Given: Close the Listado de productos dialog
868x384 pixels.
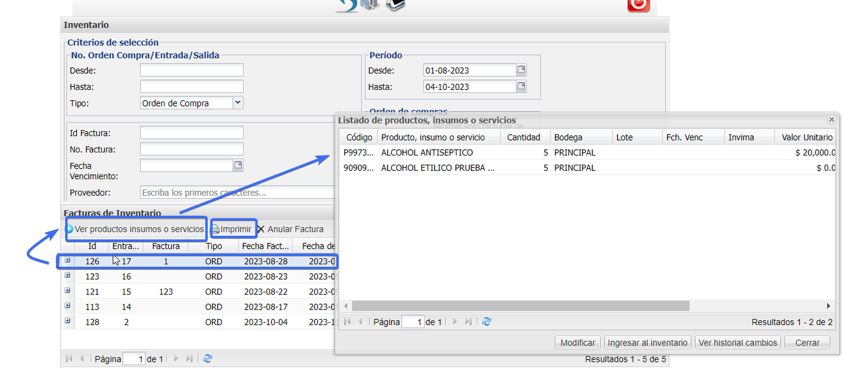Looking at the screenshot, I should point(831,120).
